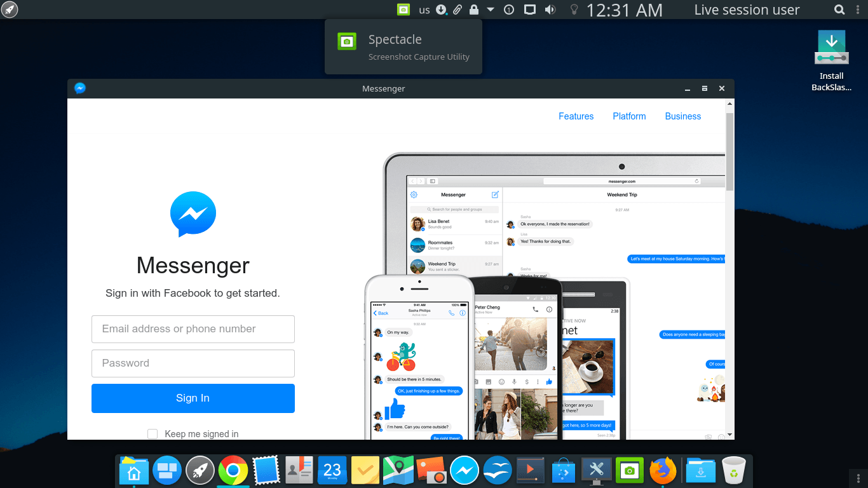
Task: Open the photo camera app in the dock
Action: point(431,471)
